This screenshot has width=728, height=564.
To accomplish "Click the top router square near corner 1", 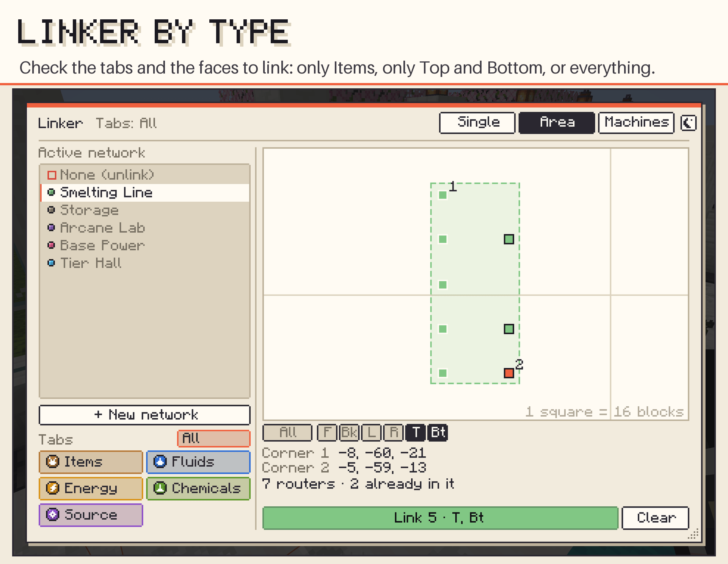I will tap(442, 195).
